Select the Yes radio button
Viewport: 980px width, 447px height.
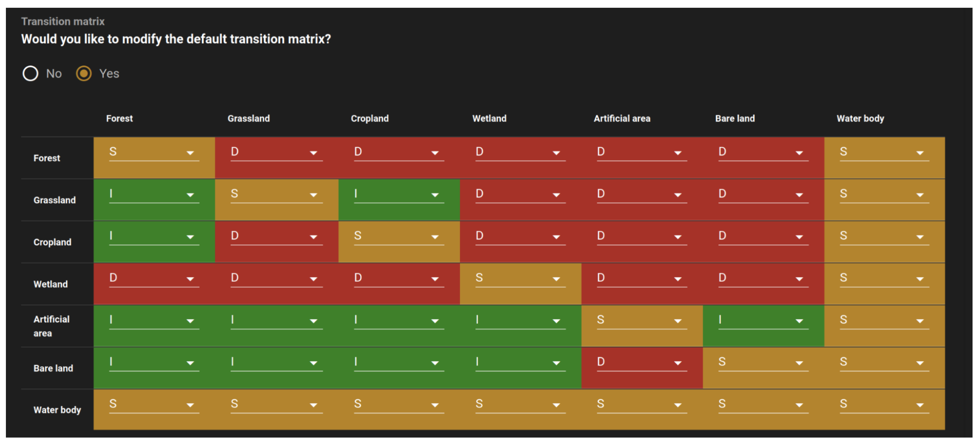[x=84, y=73]
